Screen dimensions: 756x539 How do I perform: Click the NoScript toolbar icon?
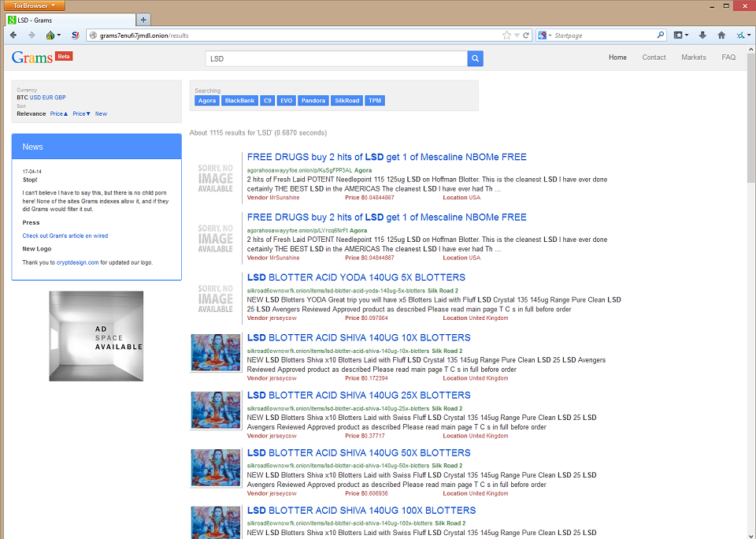(76, 35)
